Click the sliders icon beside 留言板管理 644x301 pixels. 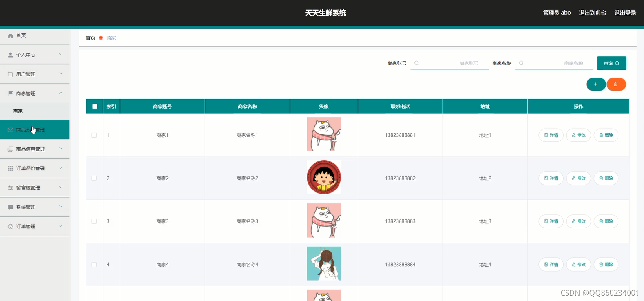(x=11, y=188)
